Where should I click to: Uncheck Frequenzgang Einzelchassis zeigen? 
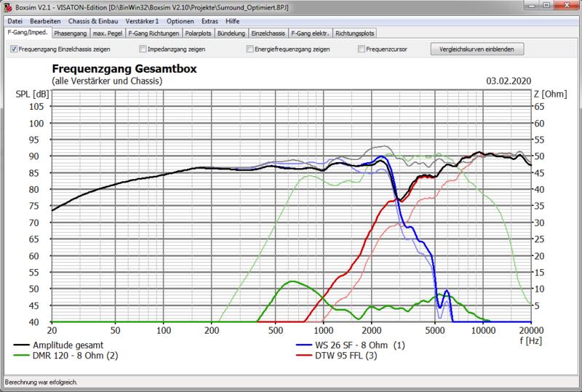[x=15, y=49]
